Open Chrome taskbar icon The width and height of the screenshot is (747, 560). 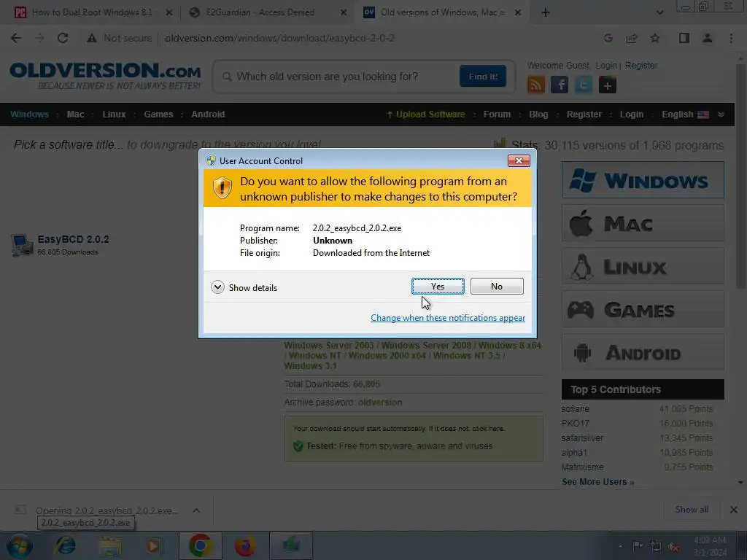click(x=200, y=545)
